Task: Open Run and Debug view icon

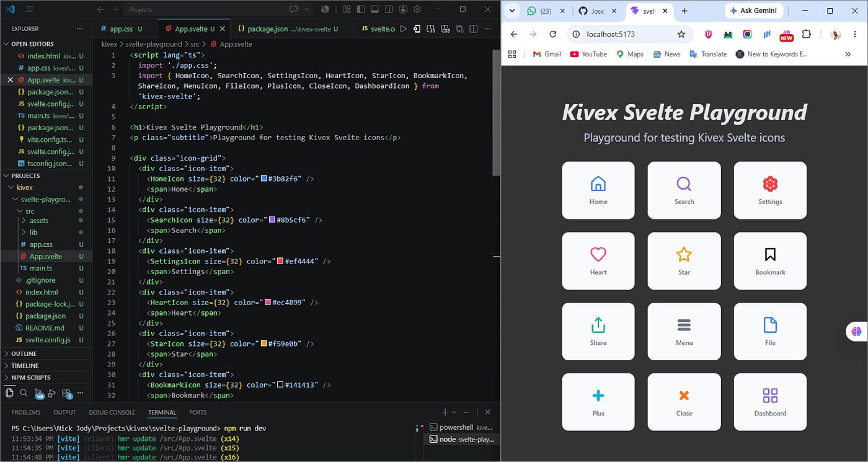Action: point(52,393)
